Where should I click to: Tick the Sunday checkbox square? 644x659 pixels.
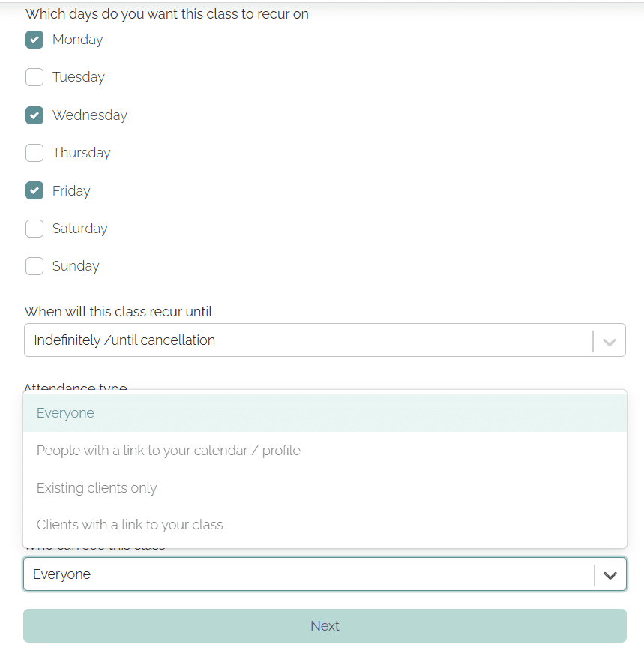[x=34, y=266]
